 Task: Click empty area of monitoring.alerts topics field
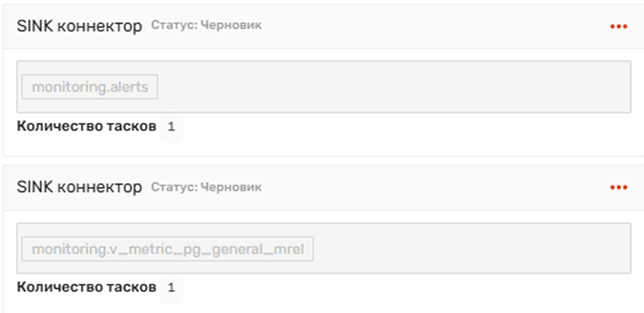tap(394, 87)
